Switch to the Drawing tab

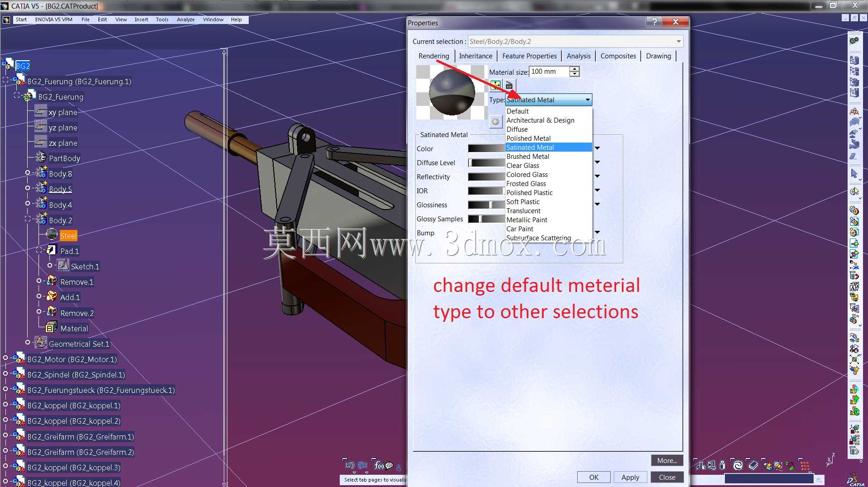(658, 56)
